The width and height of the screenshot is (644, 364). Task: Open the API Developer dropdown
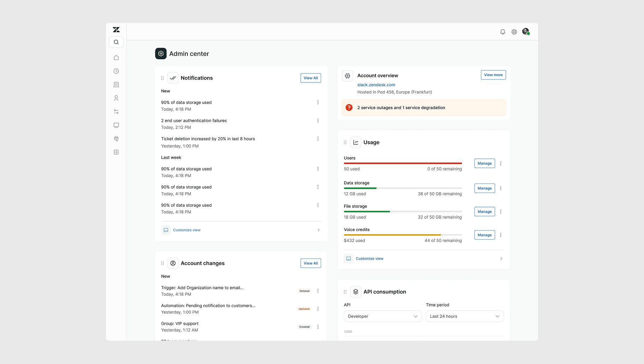point(383,316)
